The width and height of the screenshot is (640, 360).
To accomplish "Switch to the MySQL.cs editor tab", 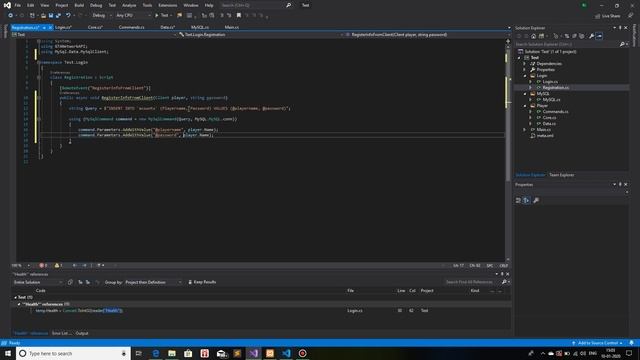I will pyautogui.click(x=200, y=27).
